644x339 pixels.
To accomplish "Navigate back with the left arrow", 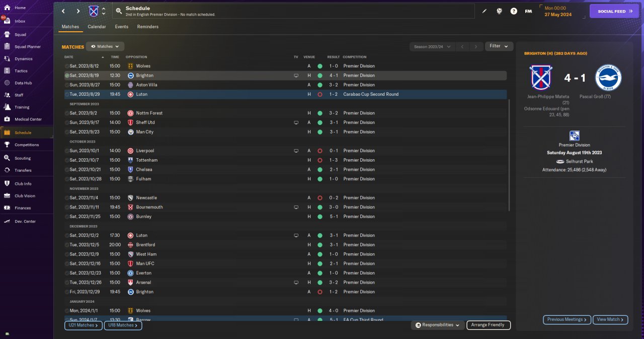I will click(x=63, y=11).
